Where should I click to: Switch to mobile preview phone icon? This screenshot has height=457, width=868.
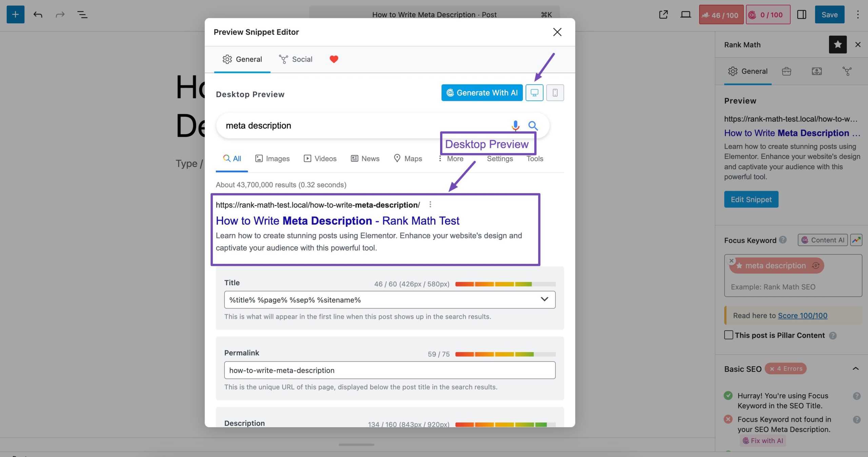(x=555, y=93)
